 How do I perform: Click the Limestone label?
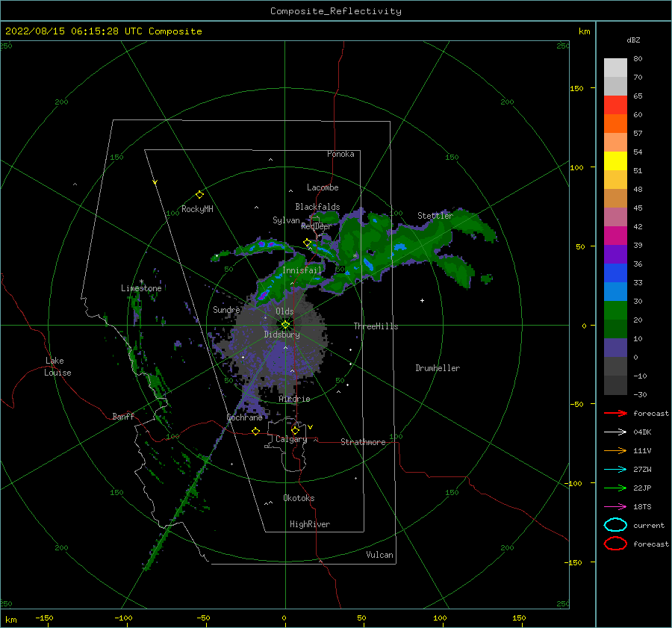pyautogui.click(x=141, y=288)
